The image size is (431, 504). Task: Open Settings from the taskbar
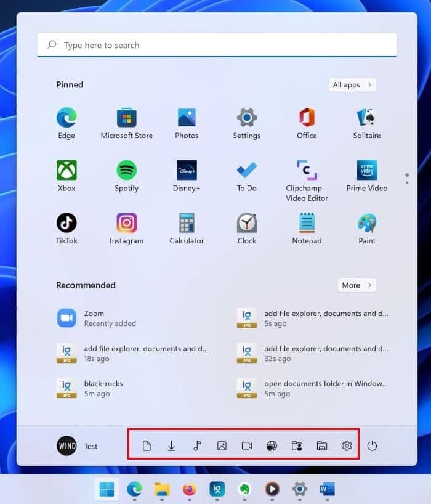tap(300, 489)
